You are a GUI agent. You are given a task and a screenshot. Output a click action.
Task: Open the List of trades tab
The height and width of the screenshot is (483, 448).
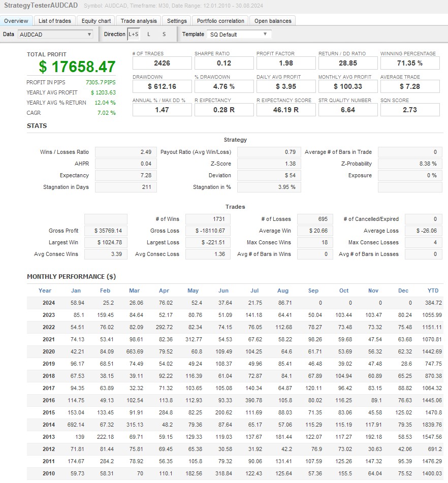click(x=54, y=21)
